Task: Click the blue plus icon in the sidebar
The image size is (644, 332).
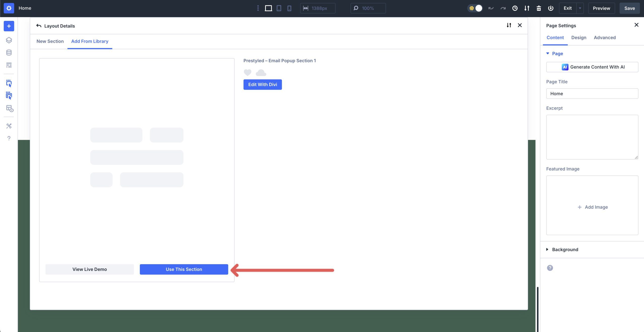Action: (9, 26)
